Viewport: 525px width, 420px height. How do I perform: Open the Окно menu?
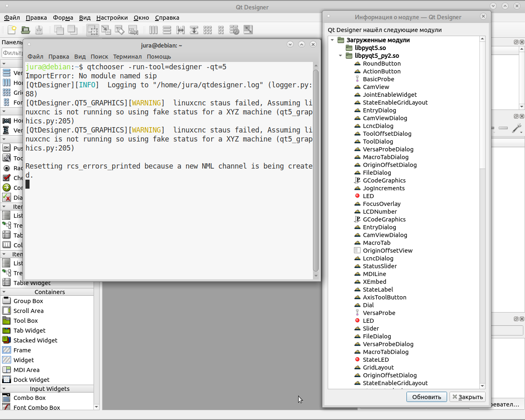tap(142, 18)
